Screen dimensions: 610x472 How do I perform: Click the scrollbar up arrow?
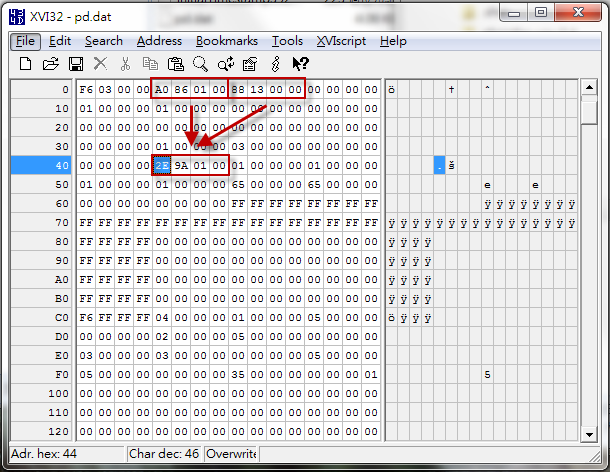(x=589, y=87)
